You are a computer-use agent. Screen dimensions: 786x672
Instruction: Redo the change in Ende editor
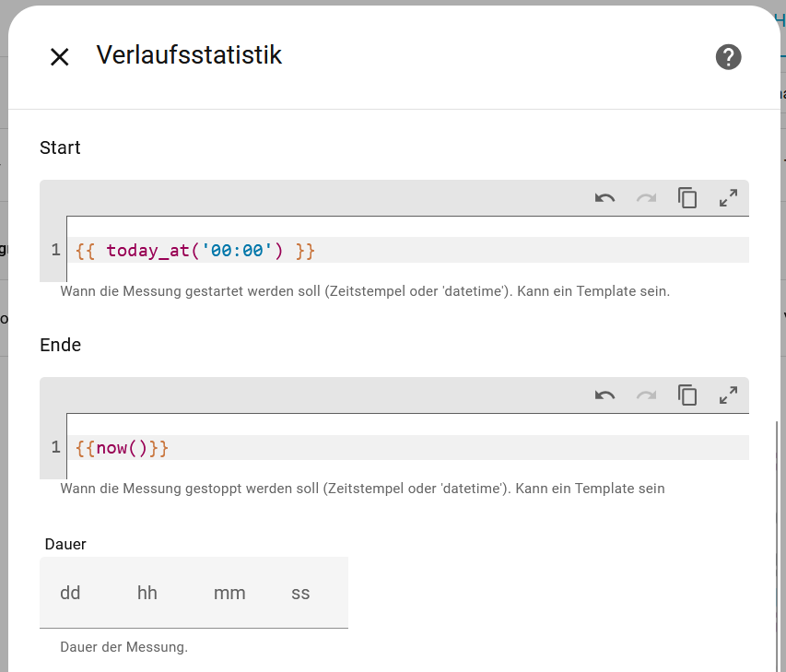click(646, 395)
